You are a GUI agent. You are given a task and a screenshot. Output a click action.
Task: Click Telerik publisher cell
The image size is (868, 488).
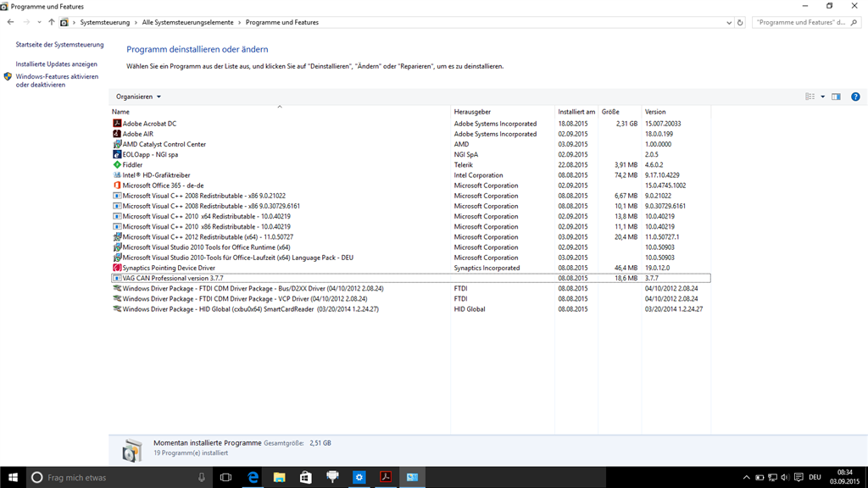pyautogui.click(x=464, y=165)
